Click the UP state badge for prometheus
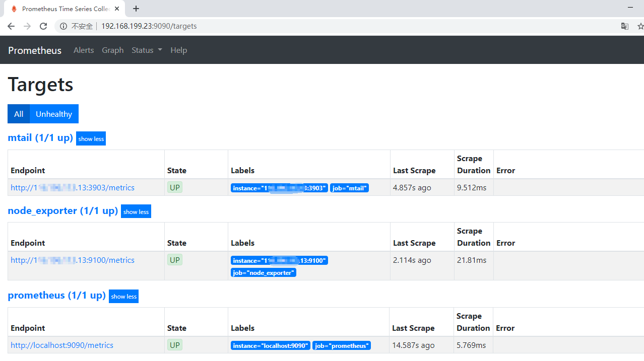The image size is (644, 361). (x=175, y=345)
